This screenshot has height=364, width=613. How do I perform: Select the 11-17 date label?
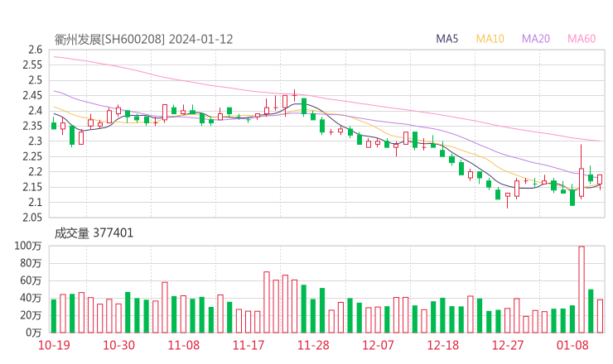click(249, 345)
